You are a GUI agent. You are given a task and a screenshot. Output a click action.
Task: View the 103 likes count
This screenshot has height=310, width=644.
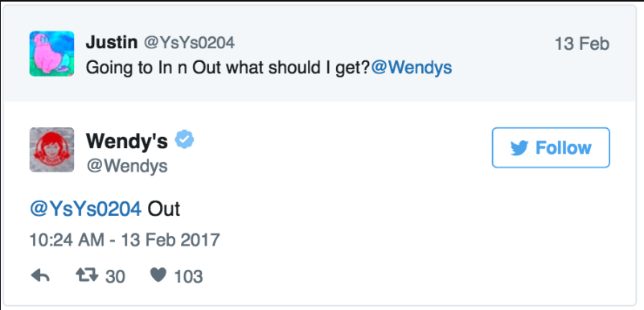188,277
